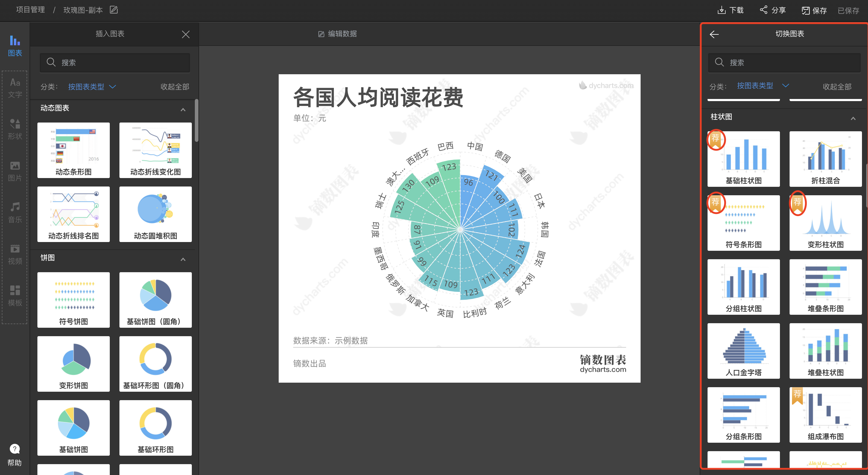Insert the 基础饼图 chart
Image resolution: width=868 pixels, height=475 pixels.
(x=74, y=428)
